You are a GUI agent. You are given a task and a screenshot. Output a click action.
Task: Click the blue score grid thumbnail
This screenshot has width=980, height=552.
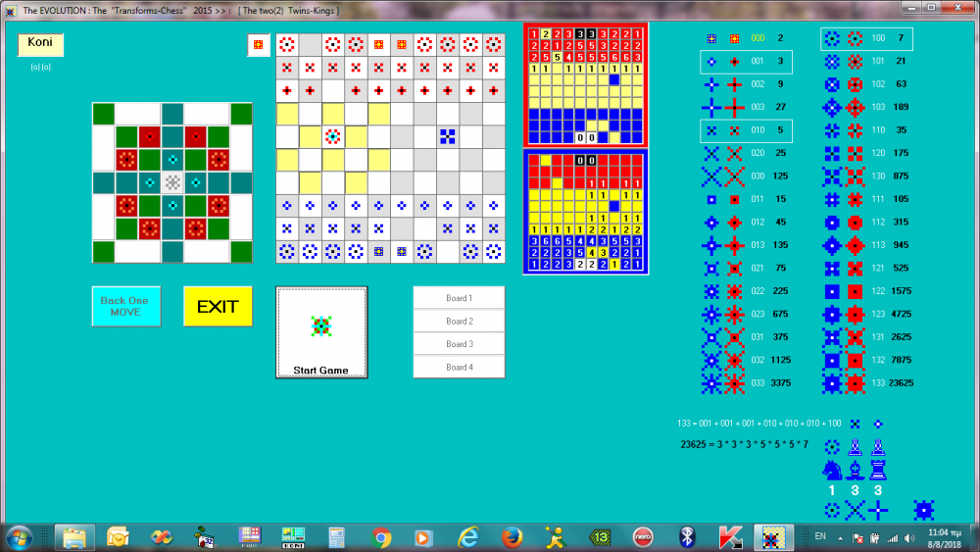[586, 212]
